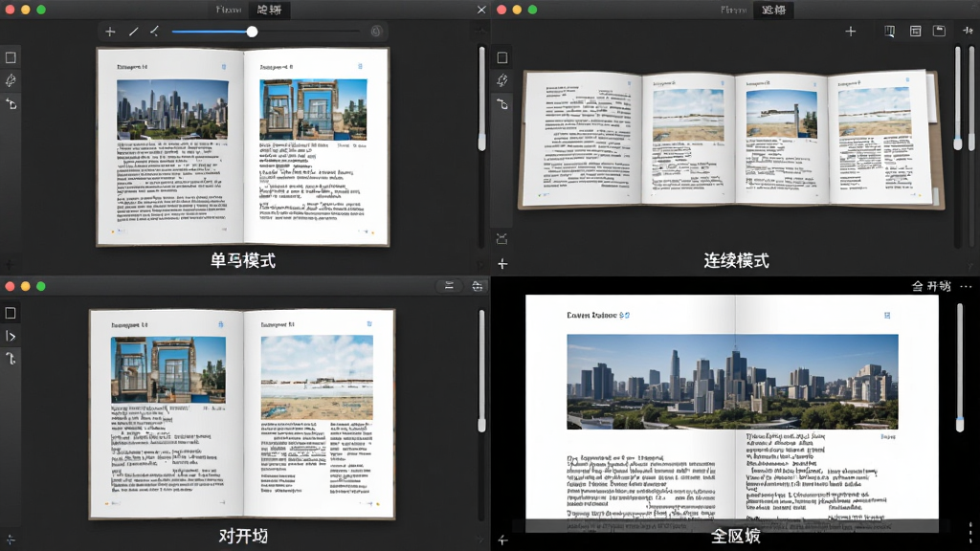Open the vertical dots menu in 全屏版 window
This screenshot has width=980, height=551.
970,532
